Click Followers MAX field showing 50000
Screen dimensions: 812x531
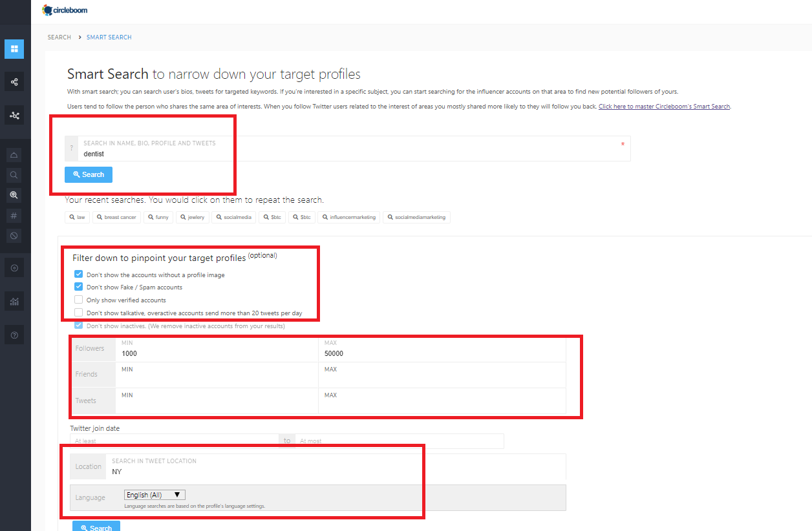pyautogui.click(x=442, y=349)
